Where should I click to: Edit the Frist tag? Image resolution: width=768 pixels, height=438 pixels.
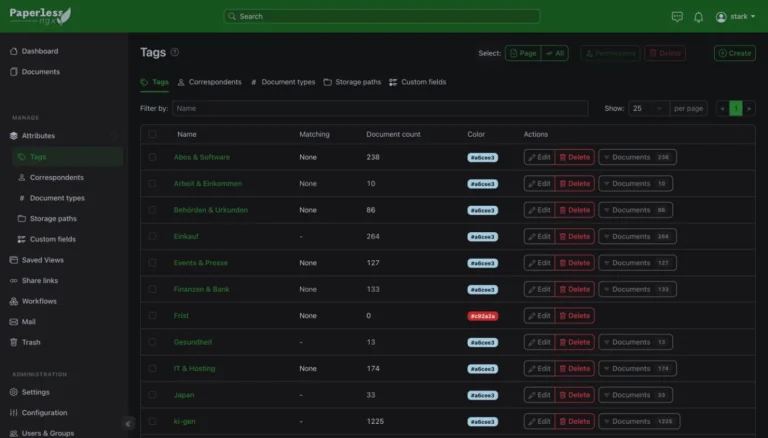coord(539,316)
